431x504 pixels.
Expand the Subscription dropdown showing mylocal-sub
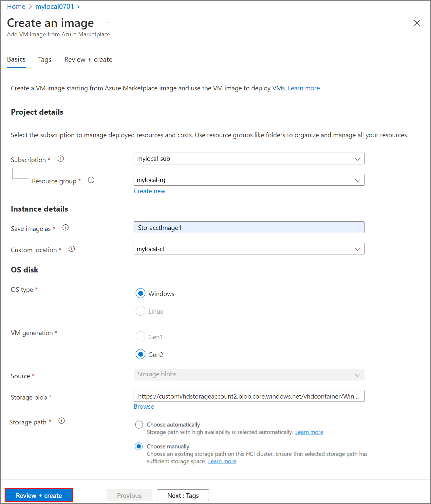point(249,159)
